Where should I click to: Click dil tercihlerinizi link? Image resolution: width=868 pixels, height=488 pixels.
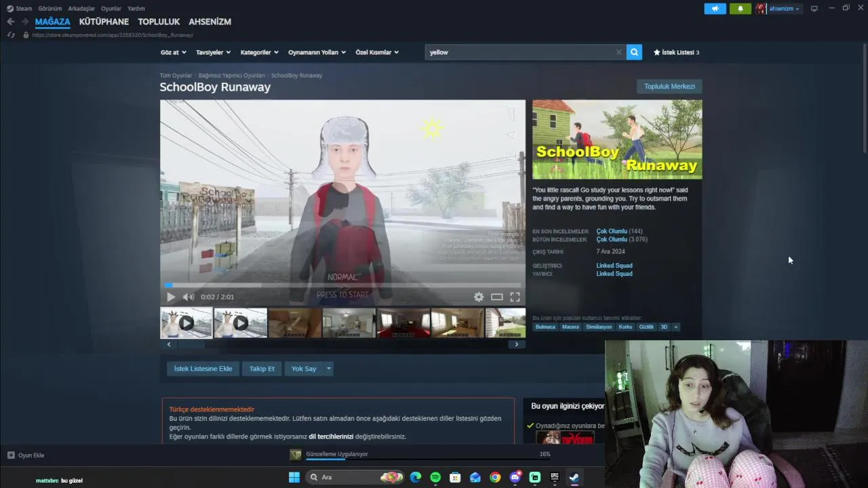(x=331, y=436)
